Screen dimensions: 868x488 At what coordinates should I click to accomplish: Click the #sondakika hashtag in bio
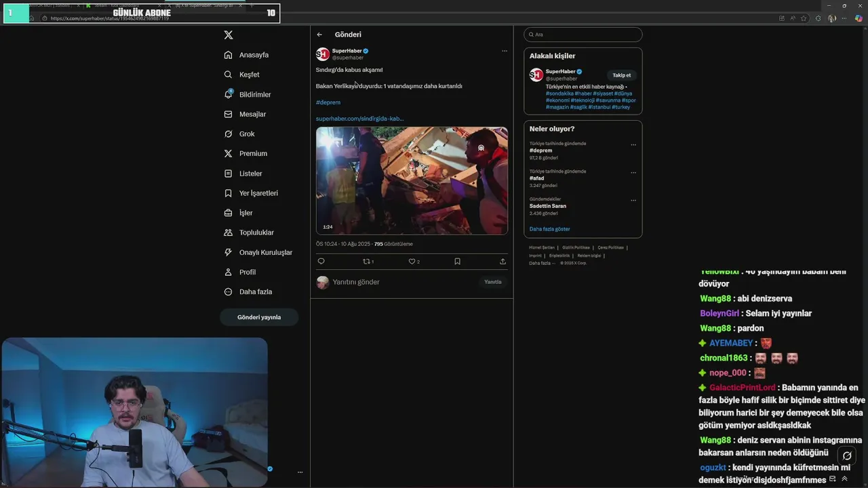pos(559,94)
